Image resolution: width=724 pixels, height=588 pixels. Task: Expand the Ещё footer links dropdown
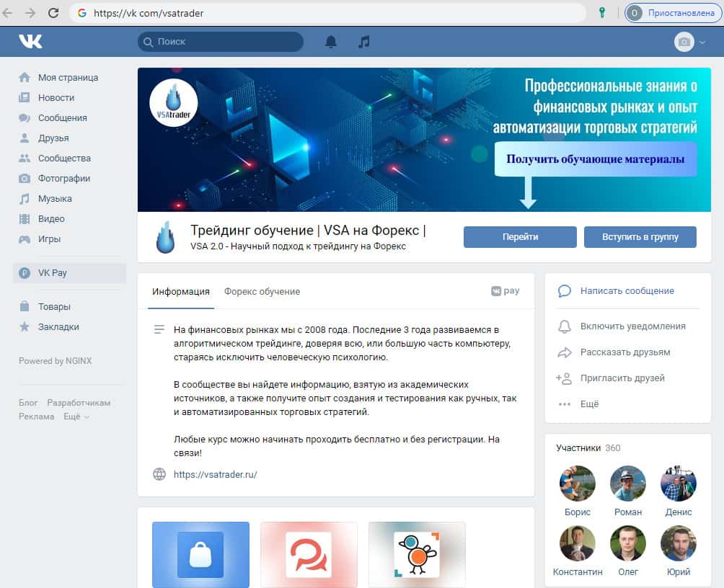[x=76, y=416]
